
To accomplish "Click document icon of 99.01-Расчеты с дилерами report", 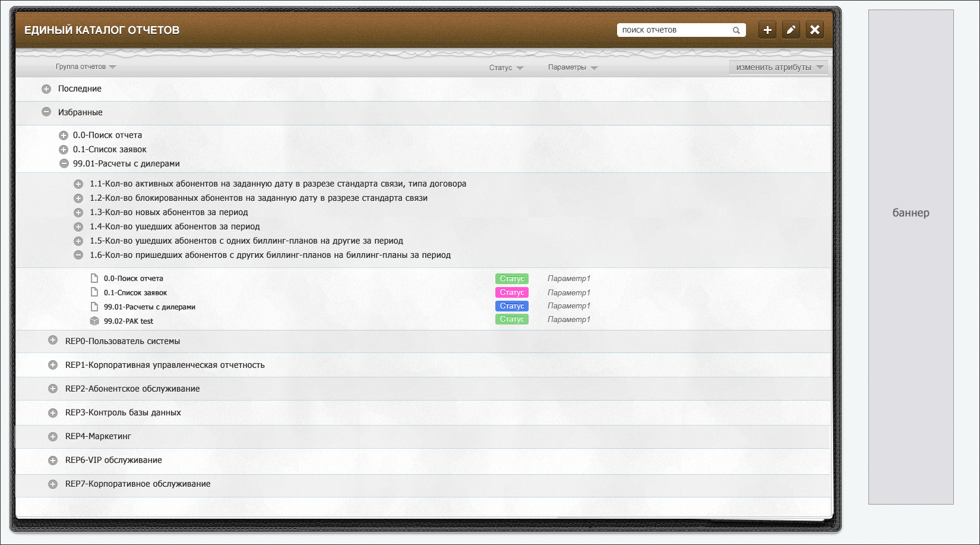I will [94, 307].
